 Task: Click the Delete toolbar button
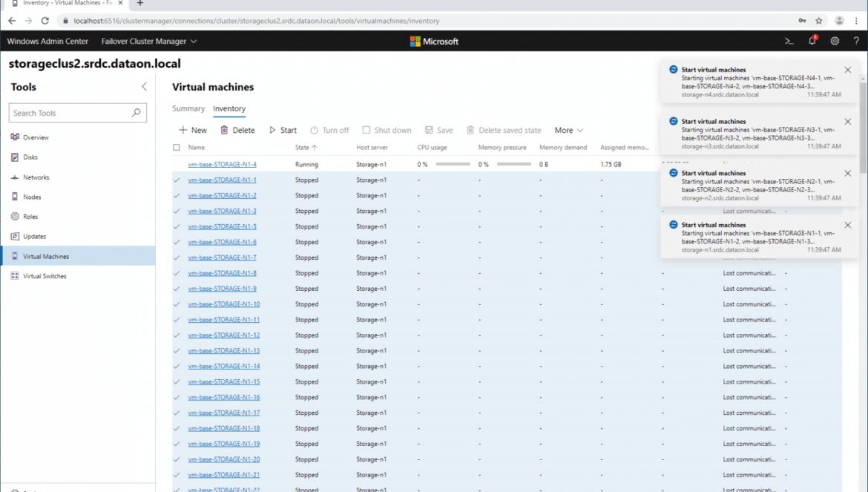[x=237, y=130]
